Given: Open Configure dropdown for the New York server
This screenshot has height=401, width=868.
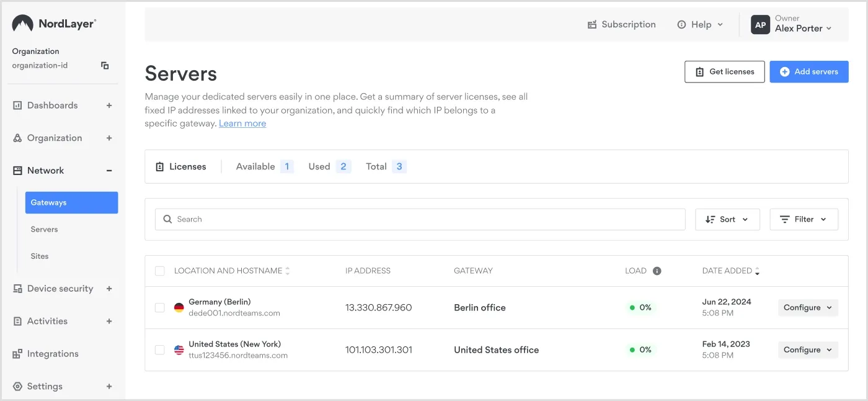Looking at the screenshot, I should (808, 349).
